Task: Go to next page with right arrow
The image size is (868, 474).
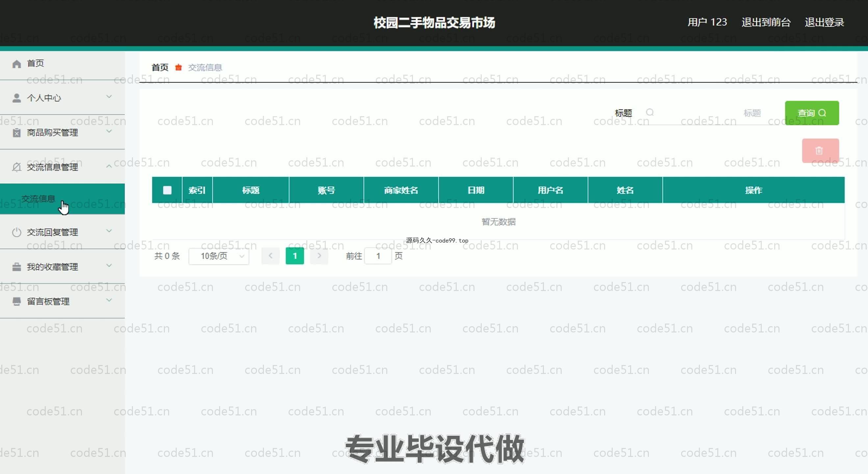Action: click(x=319, y=256)
